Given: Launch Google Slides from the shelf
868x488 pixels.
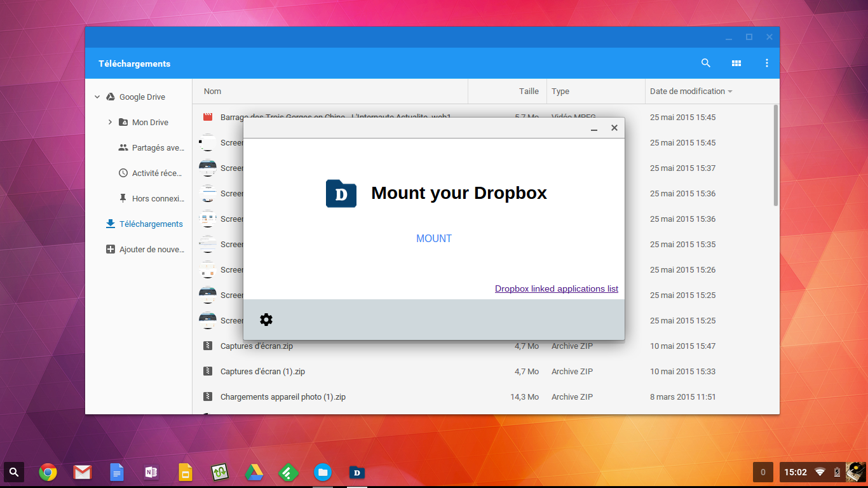Looking at the screenshot, I should 185,472.
